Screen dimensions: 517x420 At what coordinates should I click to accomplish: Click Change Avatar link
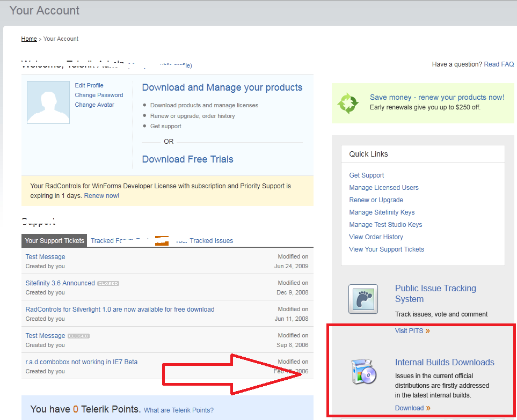[x=94, y=105]
